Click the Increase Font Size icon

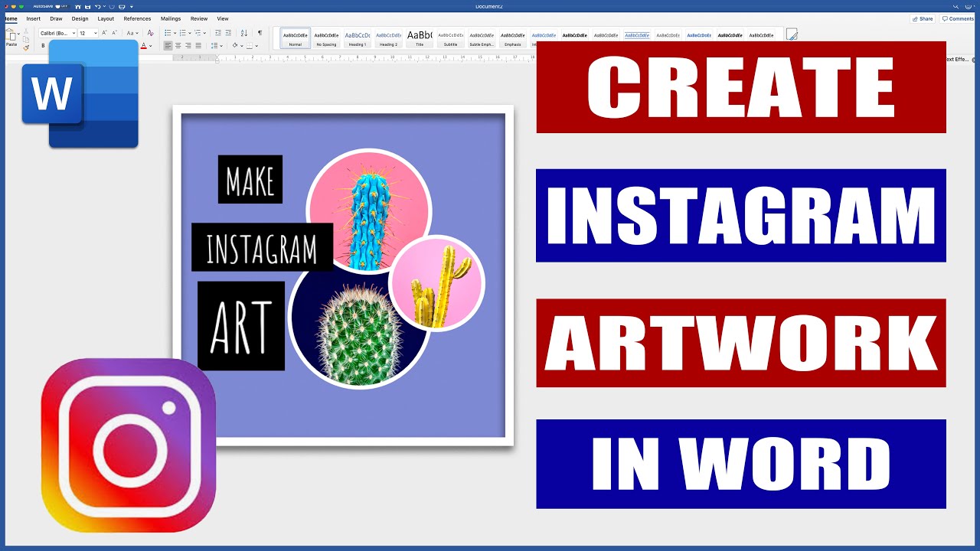click(104, 33)
